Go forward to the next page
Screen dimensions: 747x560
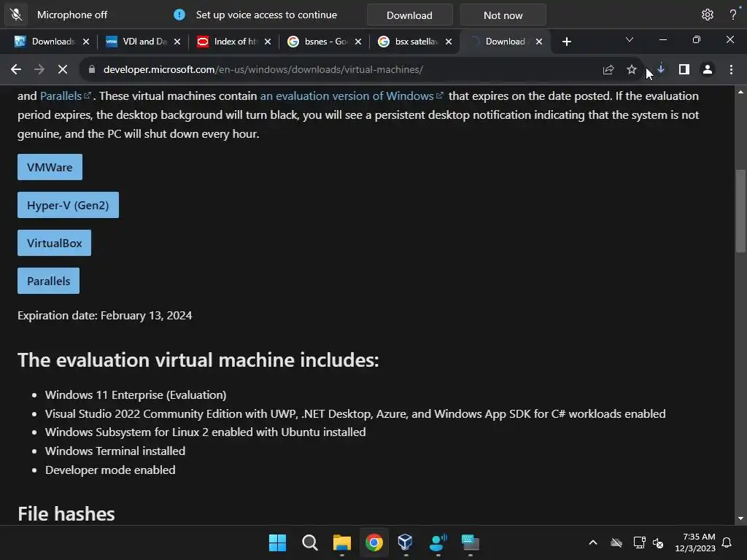pos(39,69)
